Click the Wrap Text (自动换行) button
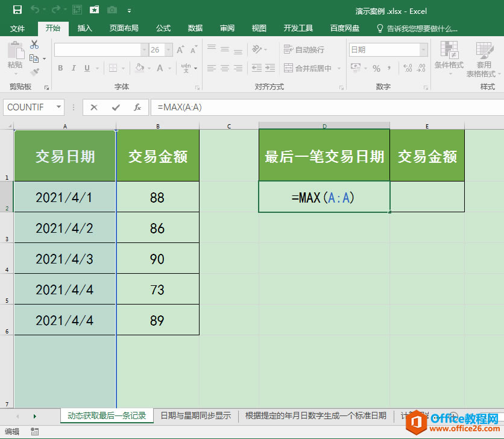 pyautogui.click(x=304, y=49)
